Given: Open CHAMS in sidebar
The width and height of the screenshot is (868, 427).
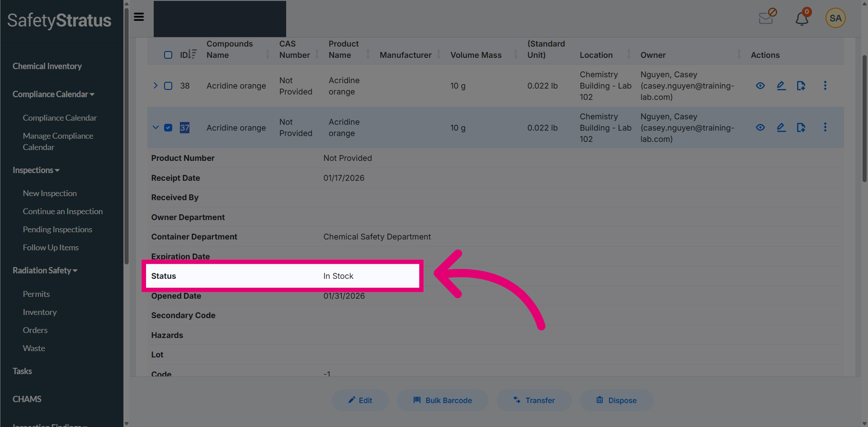Looking at the screenshot, I should click(x=27, y=399).
